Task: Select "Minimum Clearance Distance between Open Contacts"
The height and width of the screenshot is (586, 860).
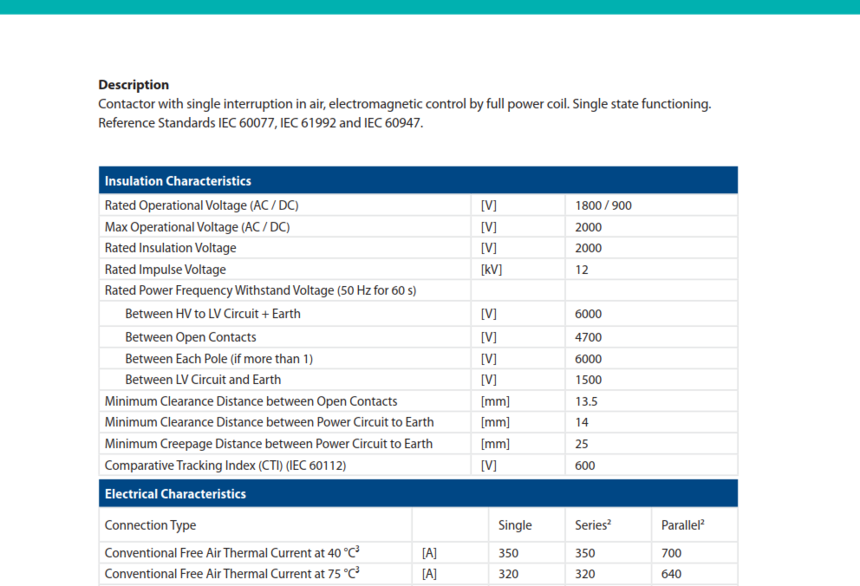Action: [x=251, y=401]
